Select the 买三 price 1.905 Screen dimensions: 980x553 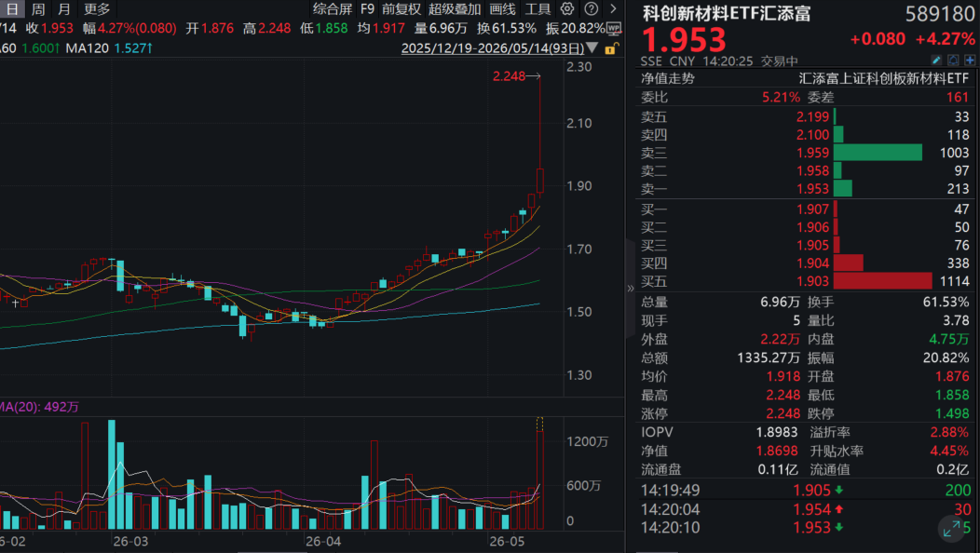point(812,246)
